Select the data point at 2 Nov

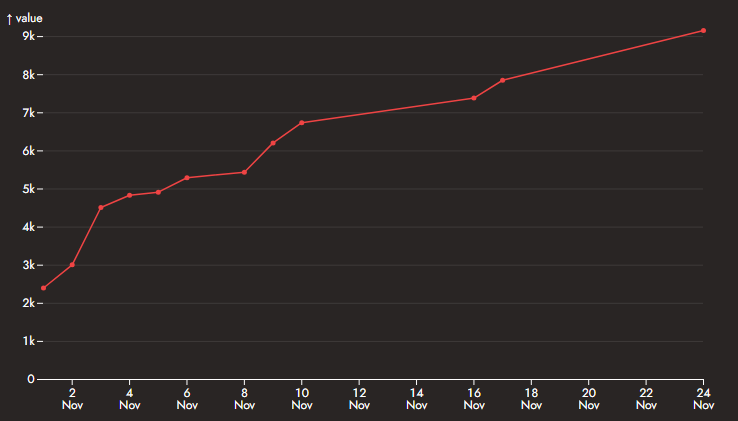click(x=72, y=265)
